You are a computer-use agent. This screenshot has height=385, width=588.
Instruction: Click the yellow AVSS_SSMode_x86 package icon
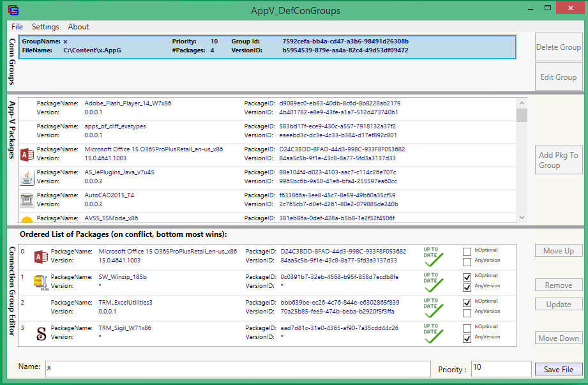[27, 220]
